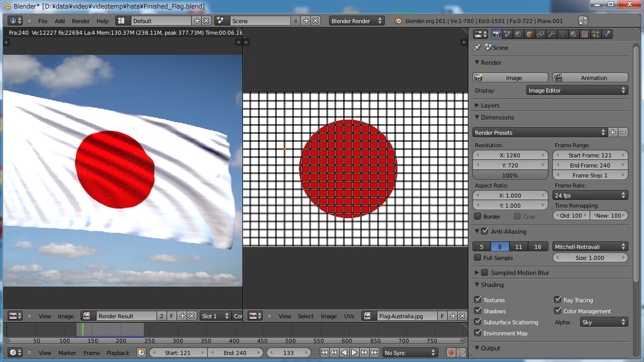Toggle the Textures shading checkbox
Viewport: 644px width, 362px height.
(x=478, y=300)
